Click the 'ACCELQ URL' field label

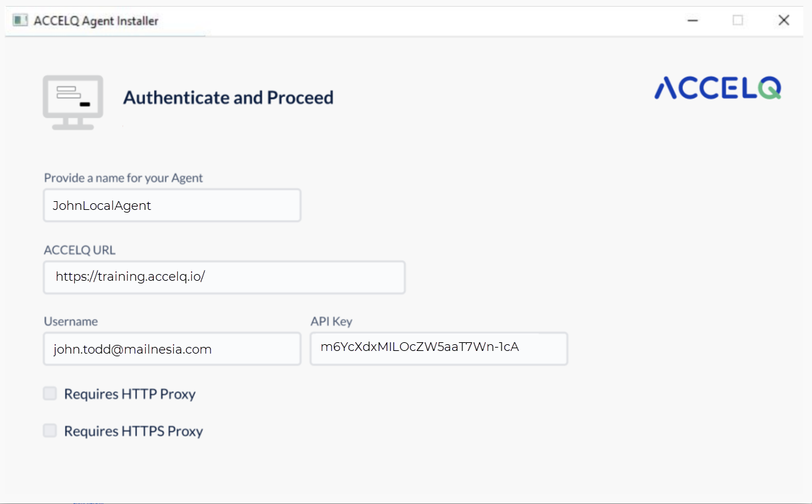click(80, 250)
